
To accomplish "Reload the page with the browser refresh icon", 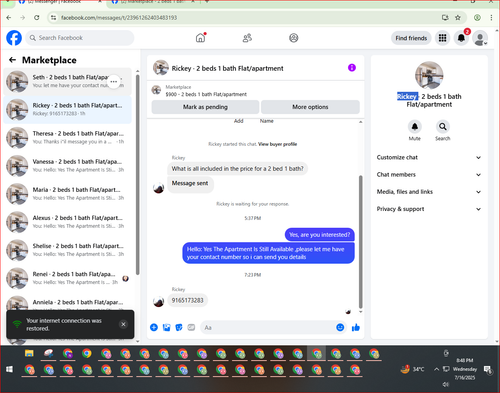I will (x=37, y=18).
